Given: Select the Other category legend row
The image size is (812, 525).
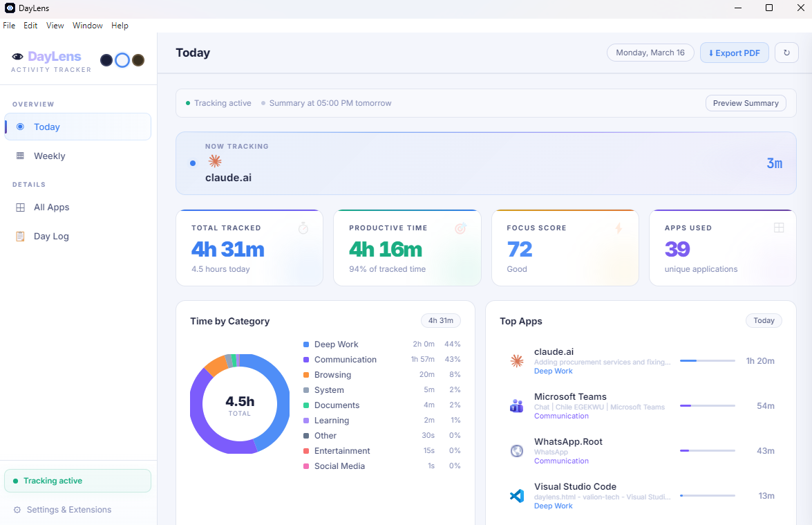Looking at the screenshot, I should pos(381,436).
